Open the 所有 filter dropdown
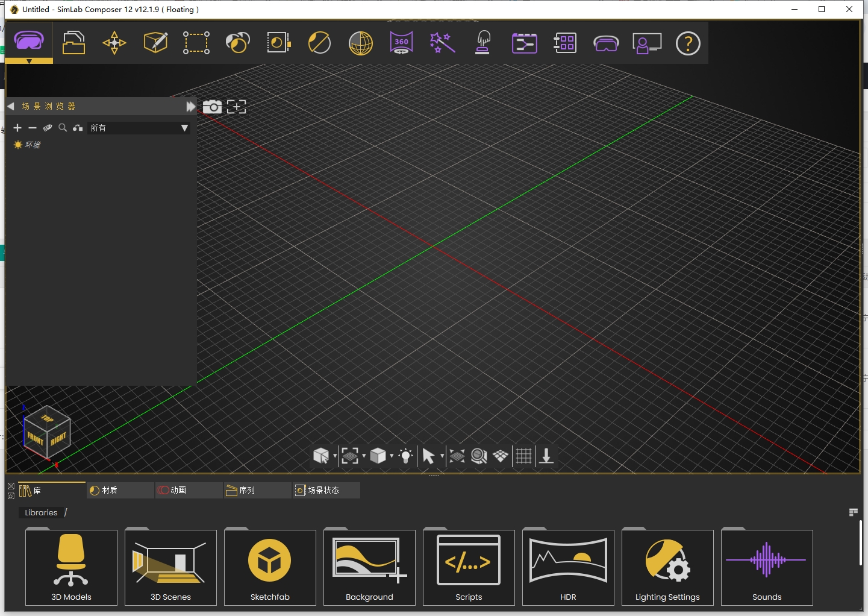This screenshot has height=616, width=868. 139,128
